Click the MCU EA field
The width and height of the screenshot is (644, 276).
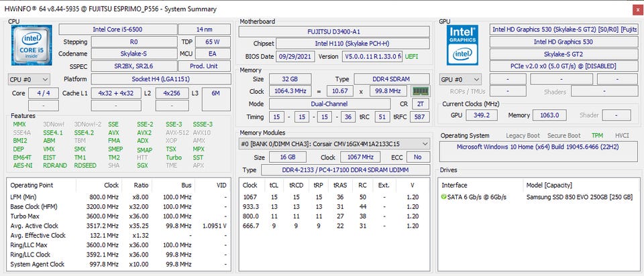(213, 54)
